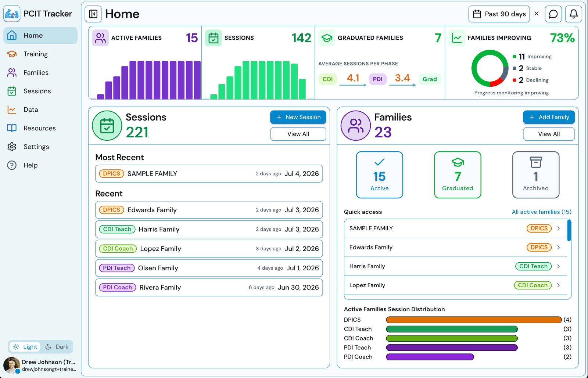
Task: Click the Home icon in the sidebar
Action: [x=12, y=35]
